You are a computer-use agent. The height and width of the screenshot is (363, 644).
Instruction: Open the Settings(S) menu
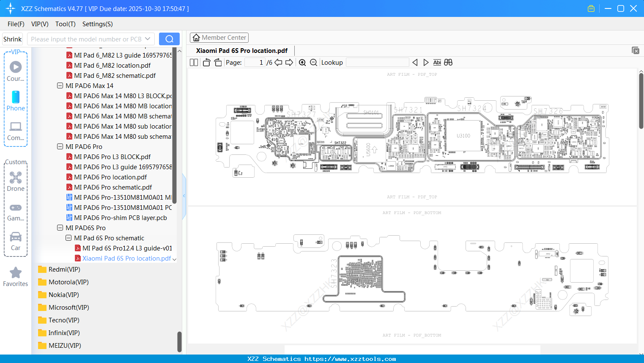coord(98,24)
